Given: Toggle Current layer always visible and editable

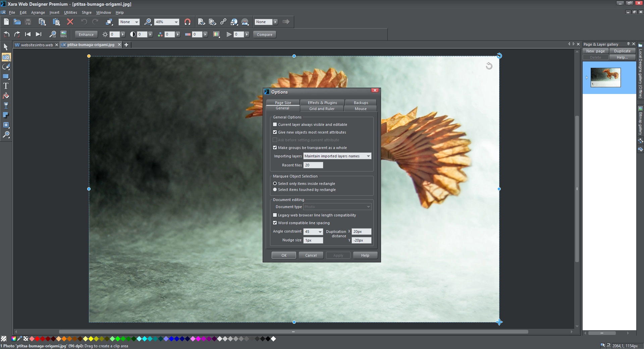Looking at the screenshot, I should click(275, 124).
